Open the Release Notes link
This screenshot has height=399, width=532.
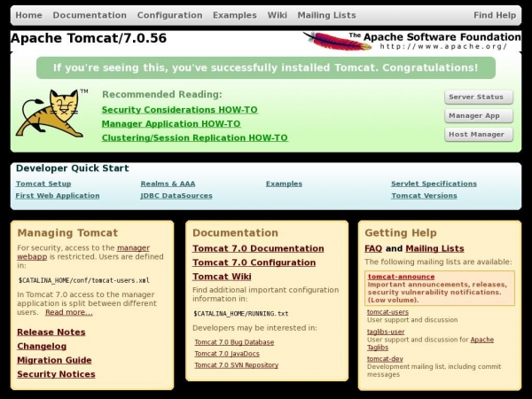pyautogui.click(x=51, y=332)
